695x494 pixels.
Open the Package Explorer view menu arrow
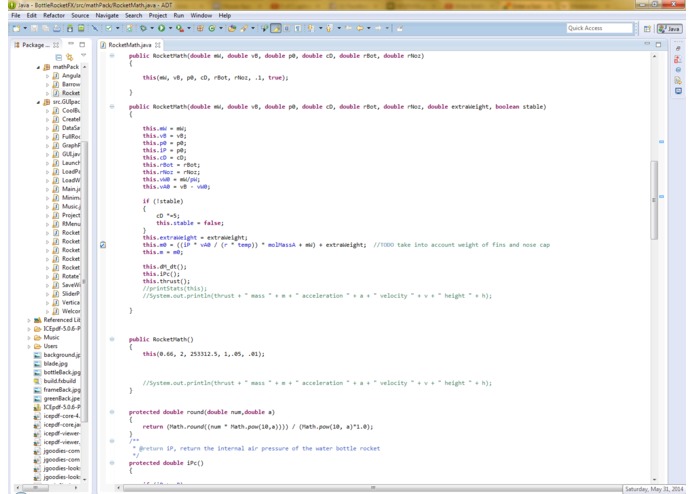pyautogui.click(x=83, y=56)
